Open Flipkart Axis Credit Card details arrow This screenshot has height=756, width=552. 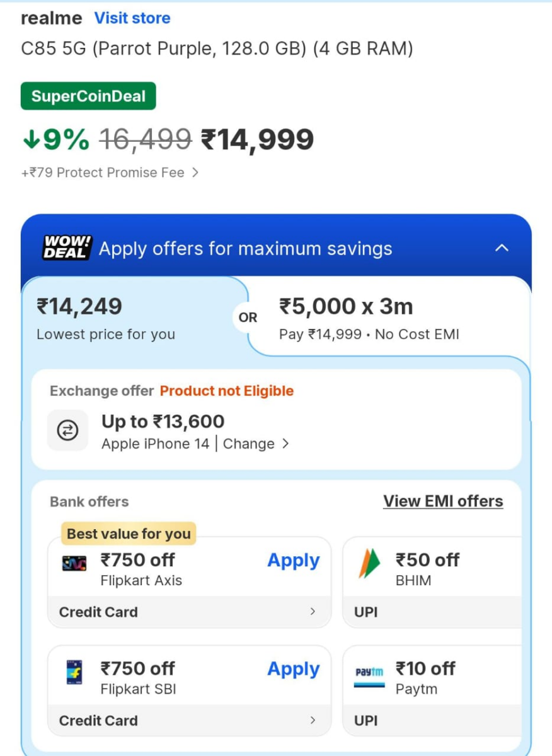[313, 611]
